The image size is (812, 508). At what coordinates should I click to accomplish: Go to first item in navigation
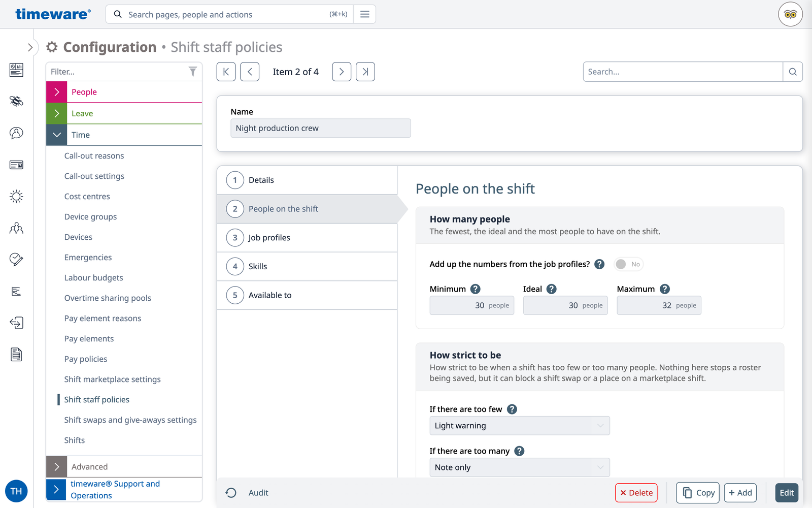pyautogui.click(x=226, y=72)
